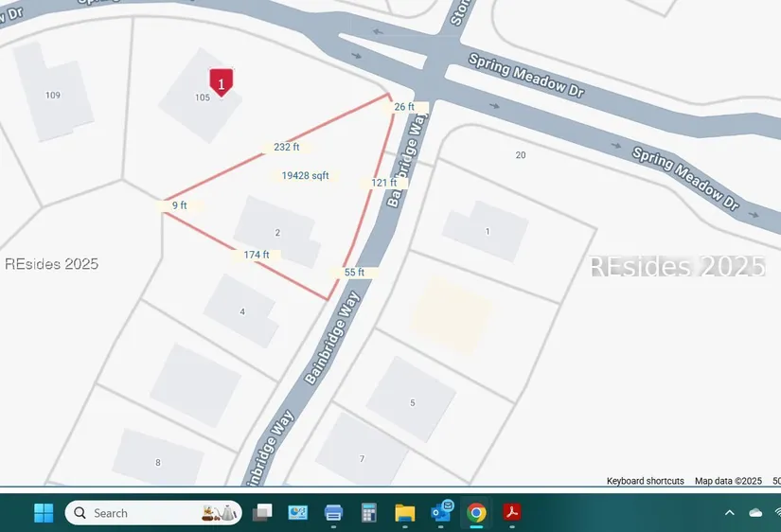The width and height of the screenshot is (781, 532).
Task: Click the Map data ©2025 text
Action: tap(728, 481)
